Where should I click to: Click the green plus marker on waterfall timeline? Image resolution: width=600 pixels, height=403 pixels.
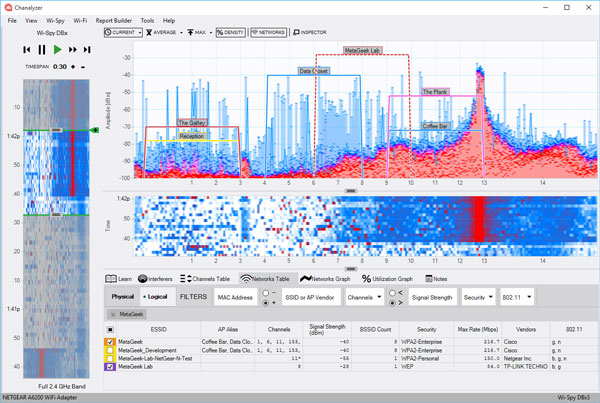point(95,131)
